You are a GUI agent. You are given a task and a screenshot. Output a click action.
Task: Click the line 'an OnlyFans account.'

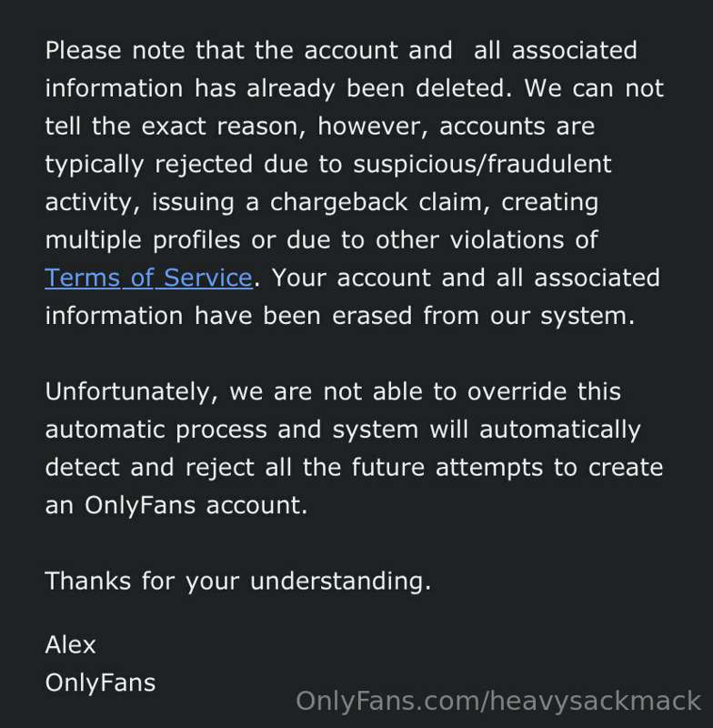point(176,505)
